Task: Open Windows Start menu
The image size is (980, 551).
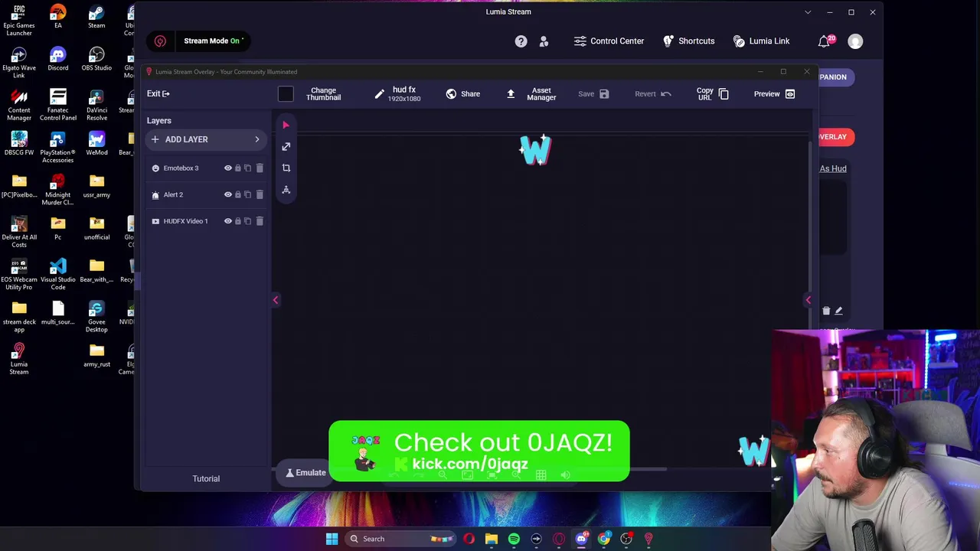Action: [332, 539]
